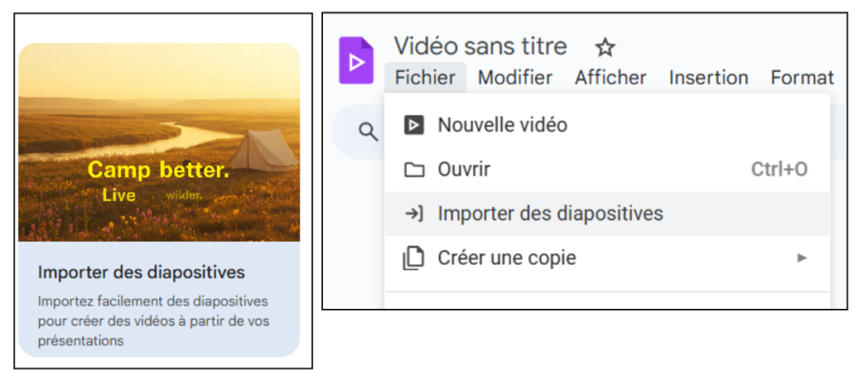
Task: Click the Ouvrir folder icon
Action: [414, 170]
